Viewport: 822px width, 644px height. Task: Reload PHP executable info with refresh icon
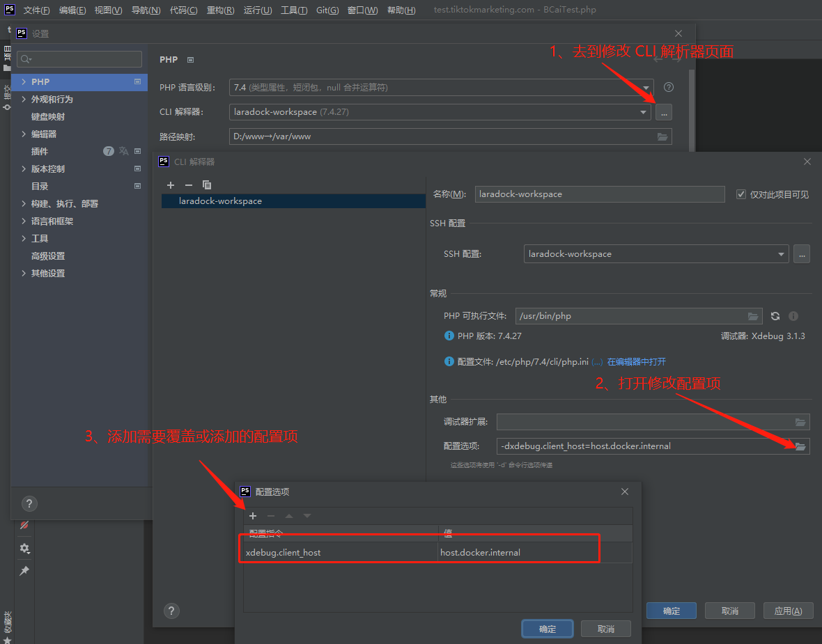(x=775, y=316)
